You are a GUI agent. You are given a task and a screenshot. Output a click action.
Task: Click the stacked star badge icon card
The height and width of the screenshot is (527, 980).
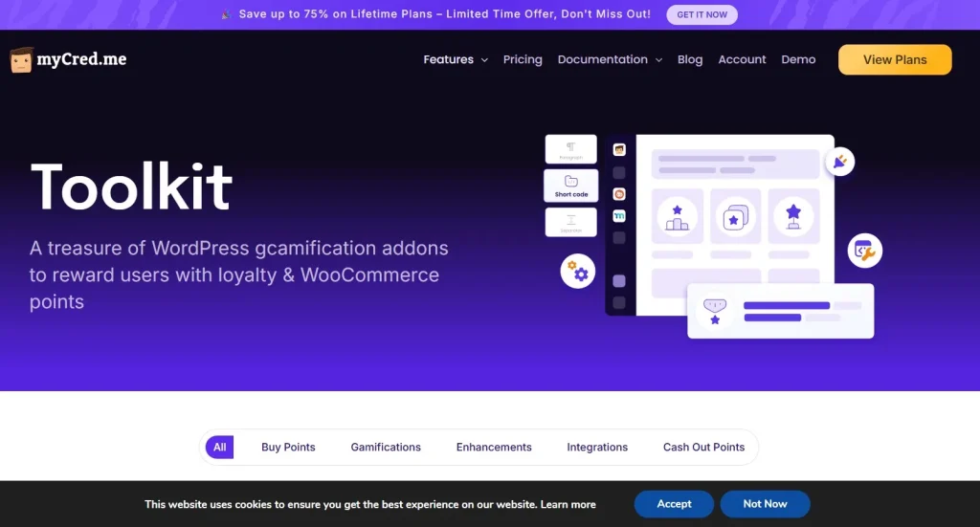735,216
